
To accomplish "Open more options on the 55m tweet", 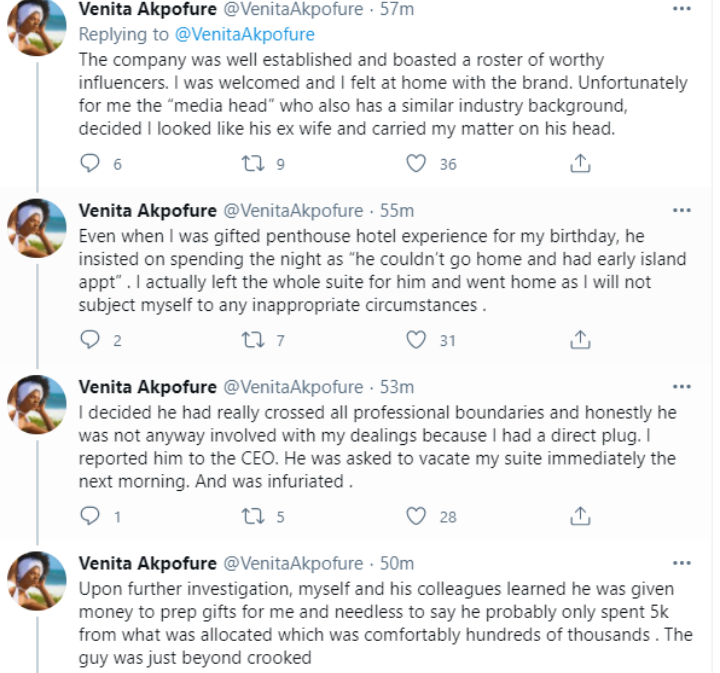I will click(x=682, y=211).
